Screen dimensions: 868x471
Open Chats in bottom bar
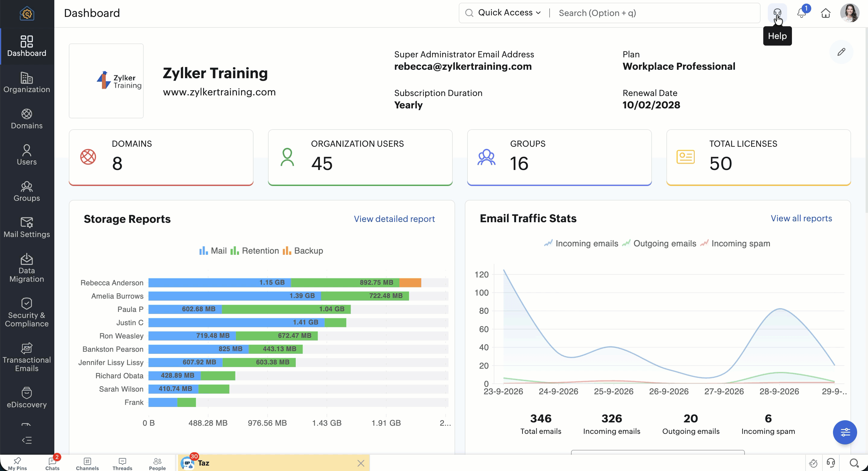pos(52,463)
